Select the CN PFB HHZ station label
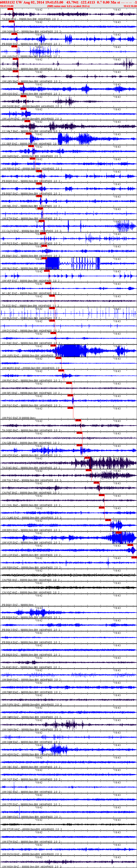 point(31,580)
